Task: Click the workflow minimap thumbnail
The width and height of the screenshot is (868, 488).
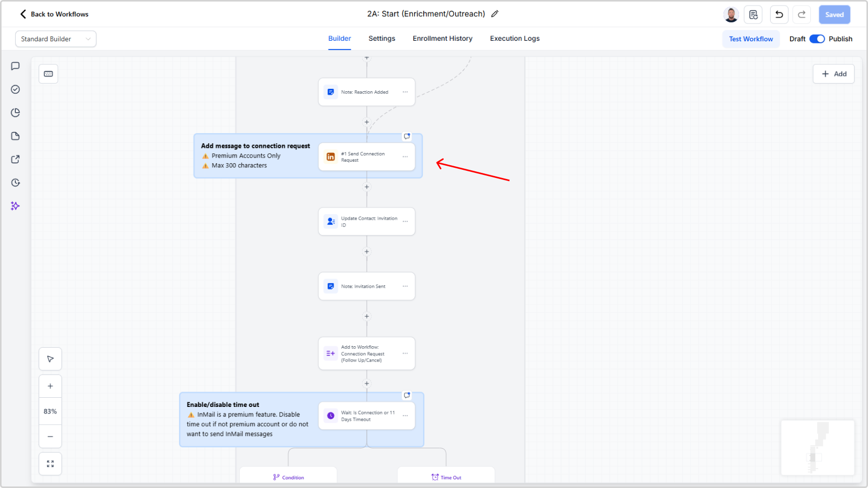Action: coord(818,447)
